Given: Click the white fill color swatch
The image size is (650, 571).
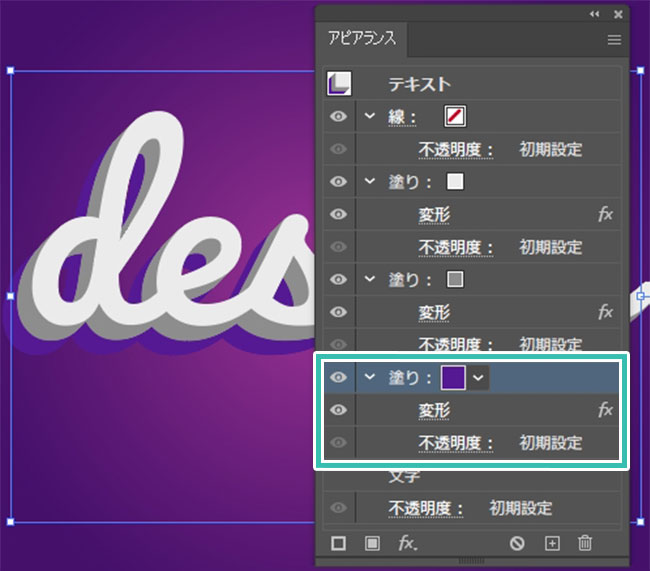Looking at the screenshot, I should pos(455,182).
